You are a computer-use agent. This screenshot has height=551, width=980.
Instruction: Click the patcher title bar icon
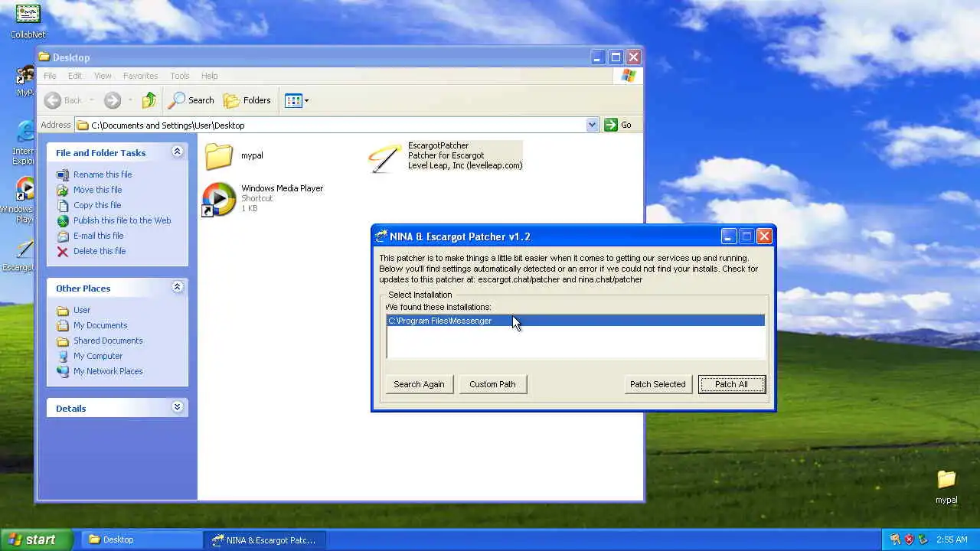click(x=381, y=236)
